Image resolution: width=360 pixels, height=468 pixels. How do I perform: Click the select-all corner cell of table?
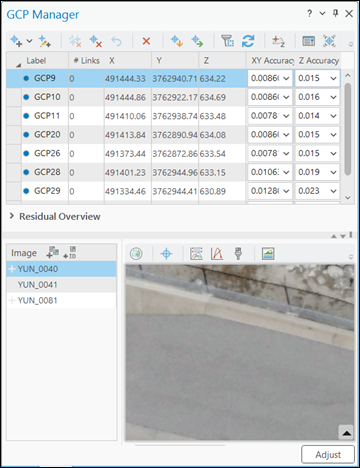(14, 60)
